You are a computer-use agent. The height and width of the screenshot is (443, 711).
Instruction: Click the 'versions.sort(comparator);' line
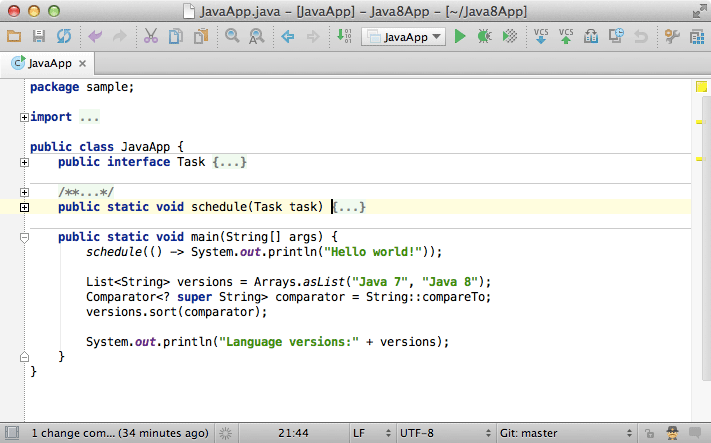point(176,312)
